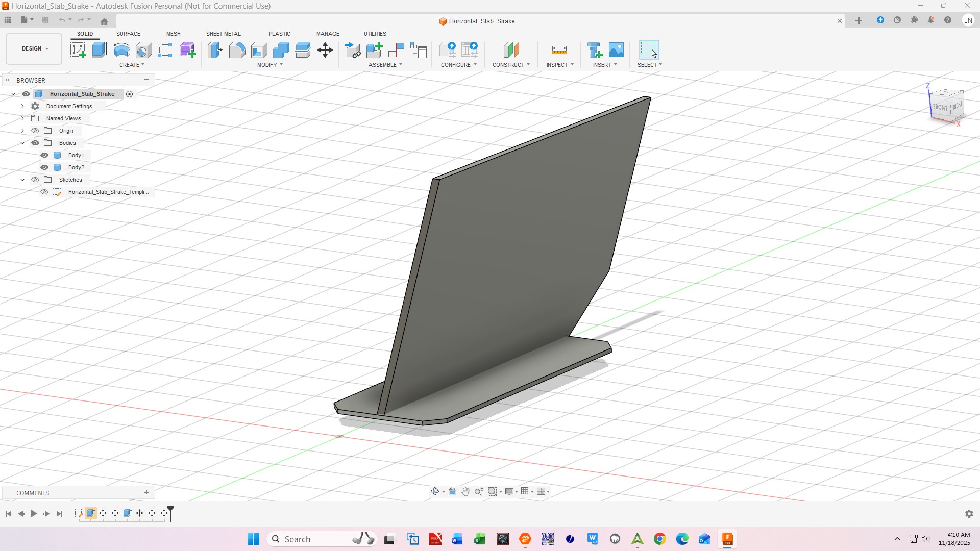The width and height of the screenshot is (980, 551).
Task: Add a comment with the plus button
Action: pos(146,492)
